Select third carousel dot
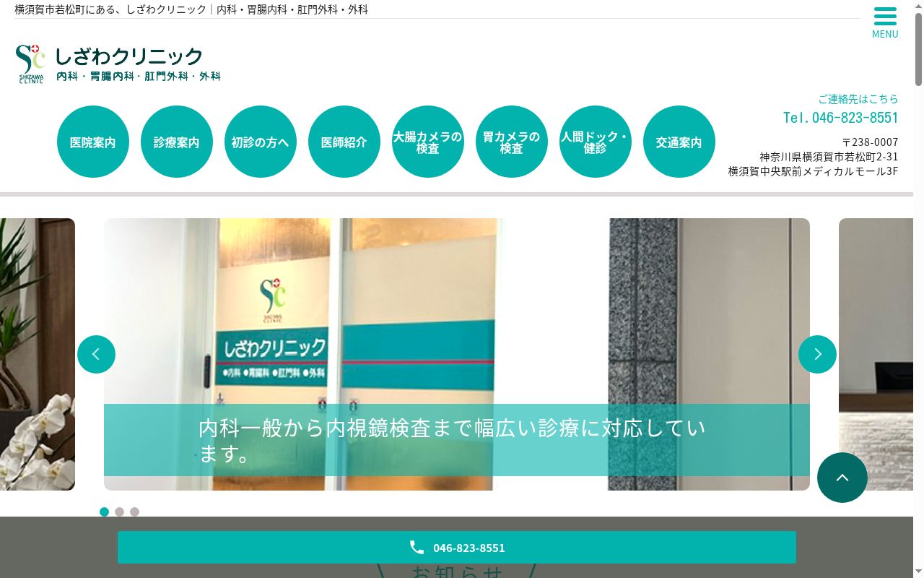Image resolution: width=924 pixels, height=578 pixels. [135, 512]
